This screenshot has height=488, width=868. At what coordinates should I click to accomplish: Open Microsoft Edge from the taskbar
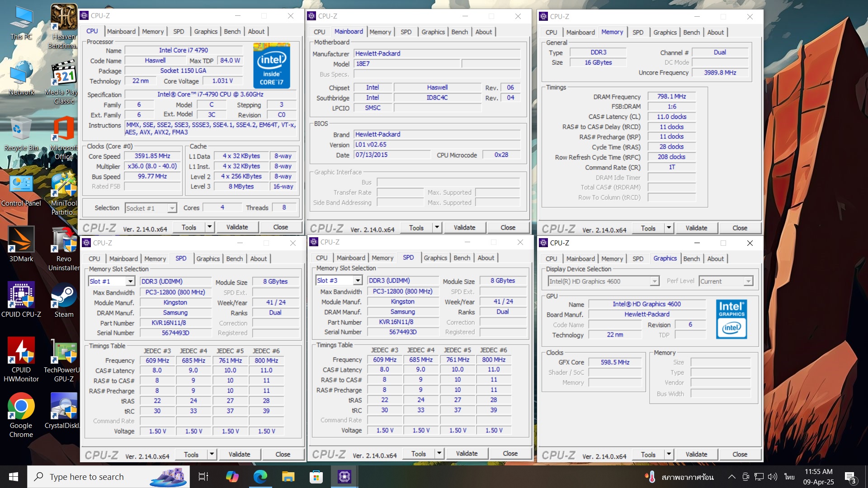pyautogui.click(x=260, y=476)
